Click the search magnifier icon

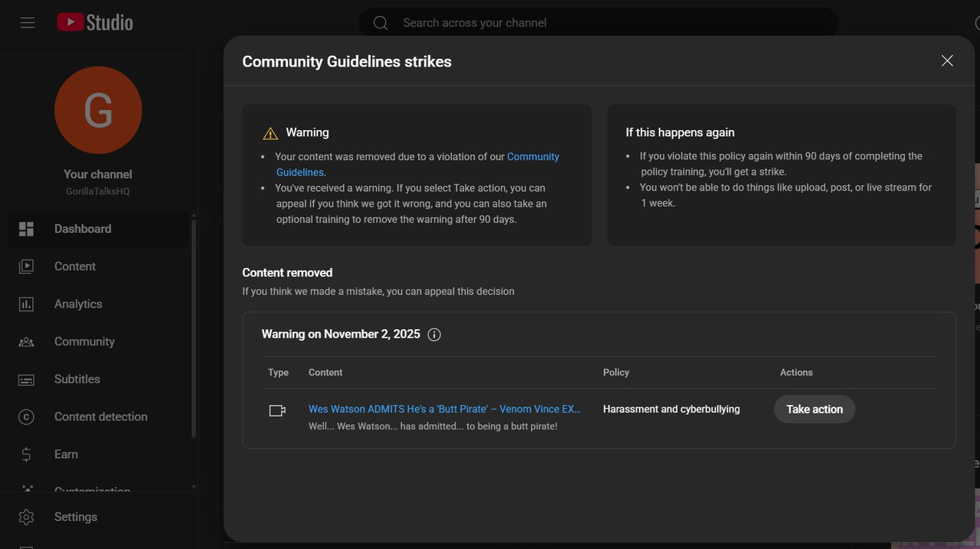coord(381,23)
